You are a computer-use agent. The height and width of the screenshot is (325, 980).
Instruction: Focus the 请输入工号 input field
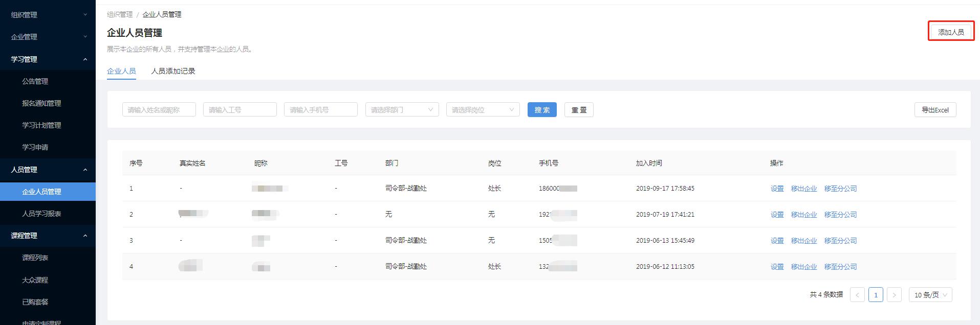tap(240, 109)
